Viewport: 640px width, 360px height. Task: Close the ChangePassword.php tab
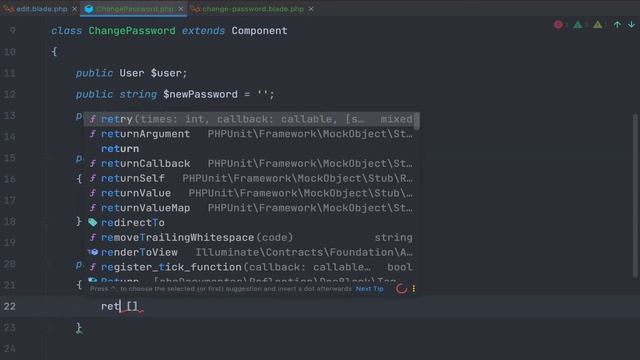point(180,9)
